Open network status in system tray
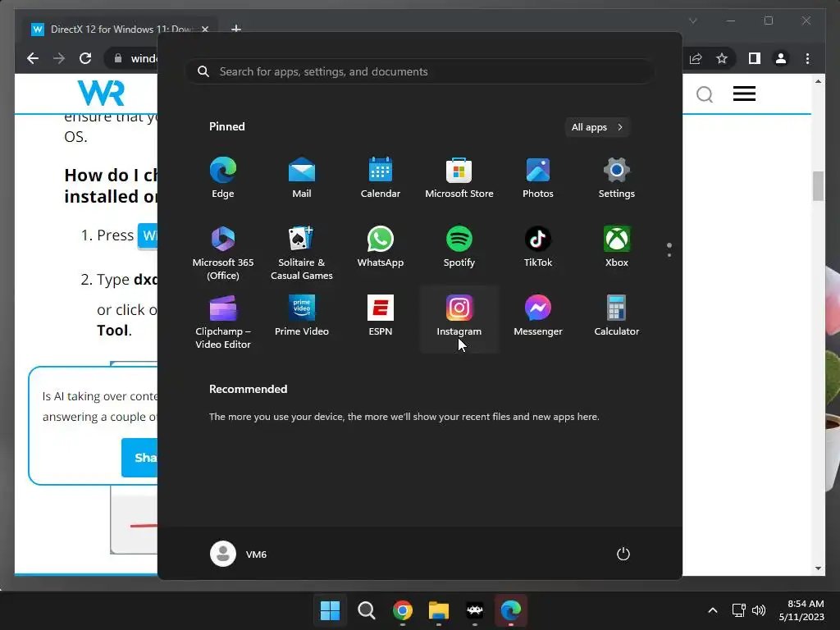 click(739, 610)
